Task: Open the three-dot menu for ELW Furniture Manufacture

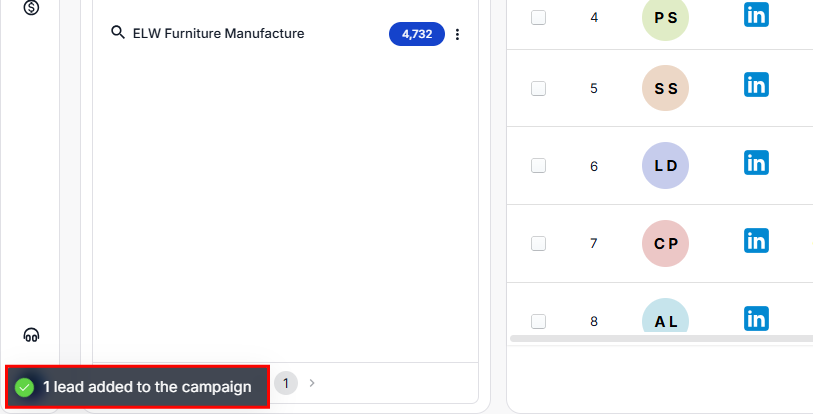Action: [458, 34]
